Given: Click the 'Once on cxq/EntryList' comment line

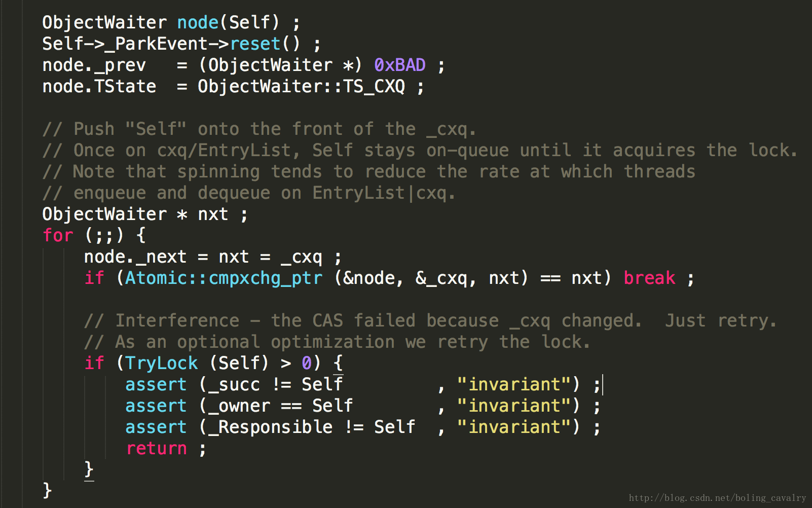Looking at the screenshot, I should [x=420, y=150].
